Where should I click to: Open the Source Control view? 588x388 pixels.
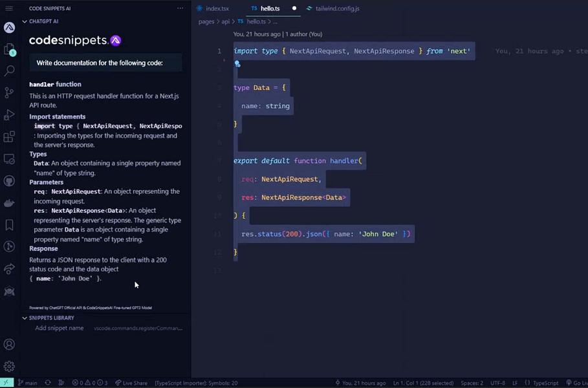[x=9, y=92]
